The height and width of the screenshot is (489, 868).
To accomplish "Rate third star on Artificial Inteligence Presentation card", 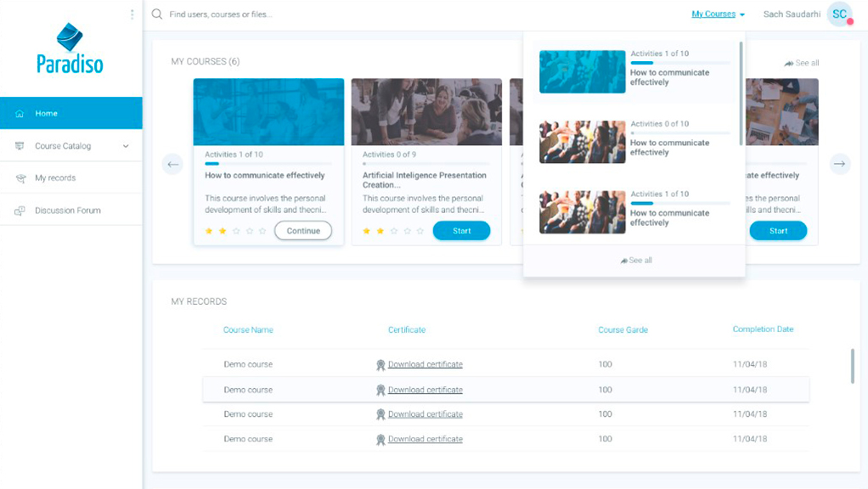I will pos(393,231).
